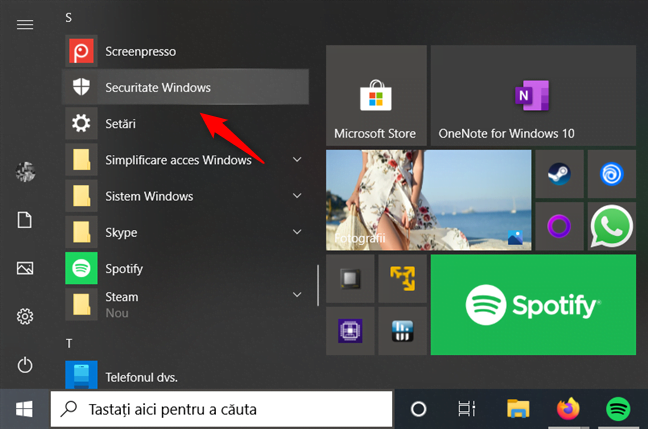Viewport: 648px width, 429px height.
Task: Open the Ubisoft Connect swirl tile
Action: click(x=612, y=174)
